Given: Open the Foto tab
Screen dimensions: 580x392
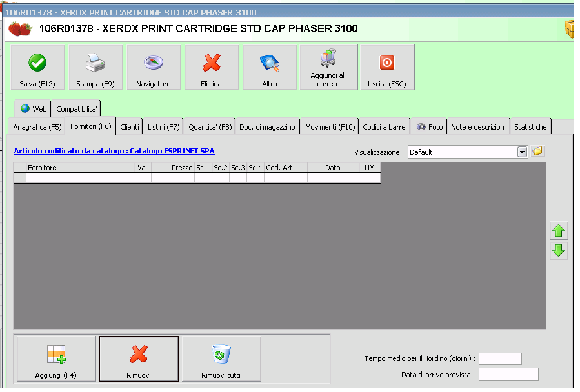Looking at the screenshot, I should click(x=430, y=127).
